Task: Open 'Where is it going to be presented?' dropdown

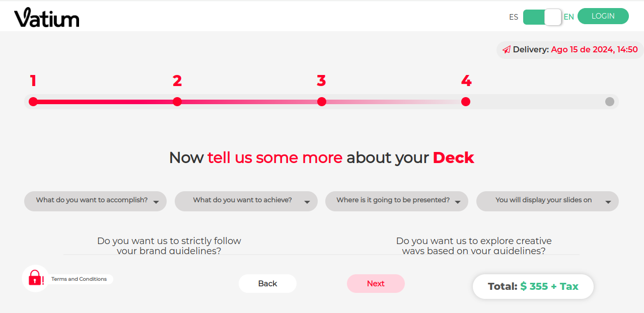Action: tap(397, 201)
